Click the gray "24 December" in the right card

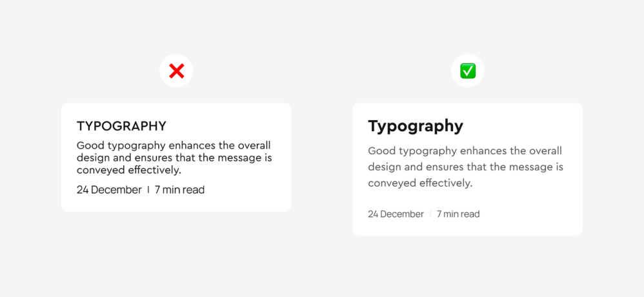tap(396, 214)
